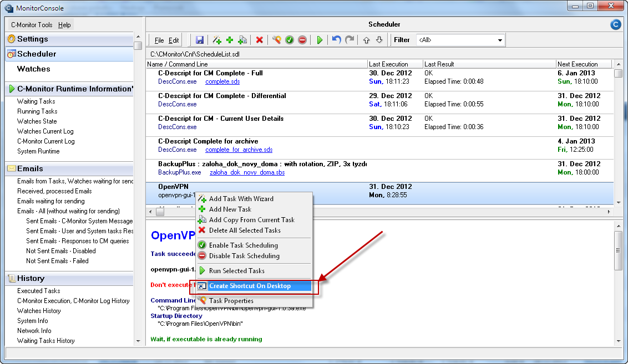Click the MonitorConsole app icon in title bar
The image size is (628, 364).
pos(9,8)
